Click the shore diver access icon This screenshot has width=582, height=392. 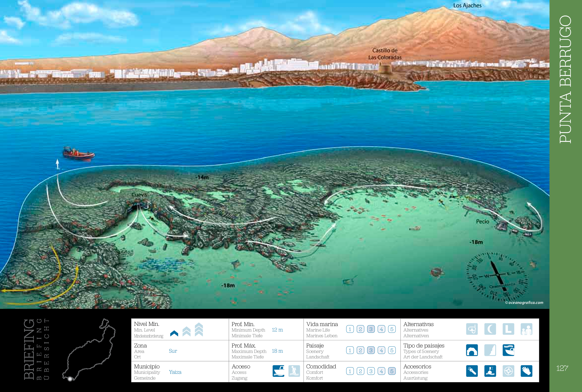point(294,371)
